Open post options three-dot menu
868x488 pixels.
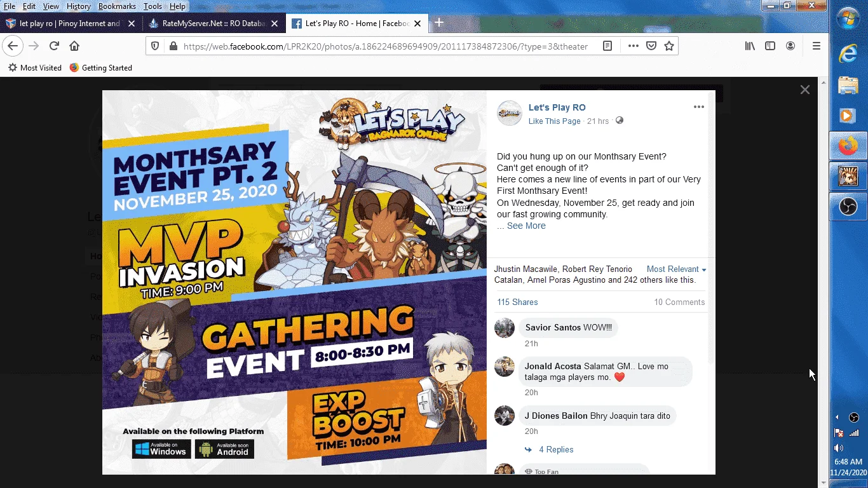coord(699,107)
